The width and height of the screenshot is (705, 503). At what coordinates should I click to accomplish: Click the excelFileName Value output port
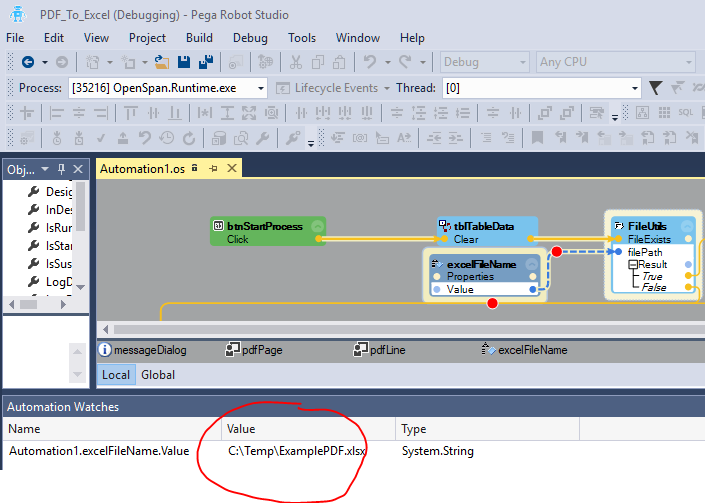pyautogui.click(x=533, y=289)
